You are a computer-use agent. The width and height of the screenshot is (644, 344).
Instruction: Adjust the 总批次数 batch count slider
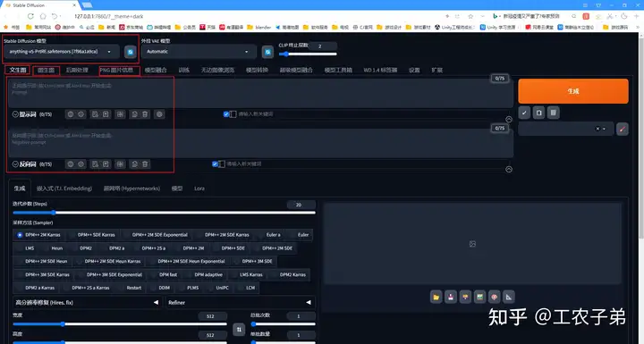283,323
